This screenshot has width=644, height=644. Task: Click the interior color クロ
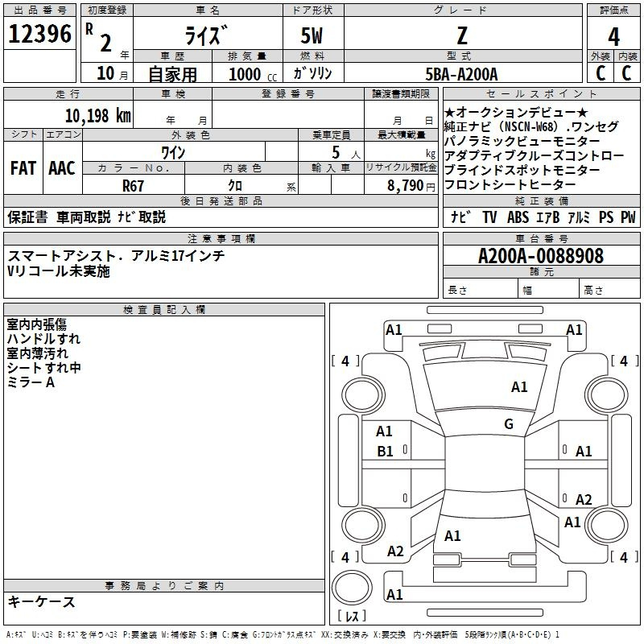pyautogui.click(x=235, y=186)
